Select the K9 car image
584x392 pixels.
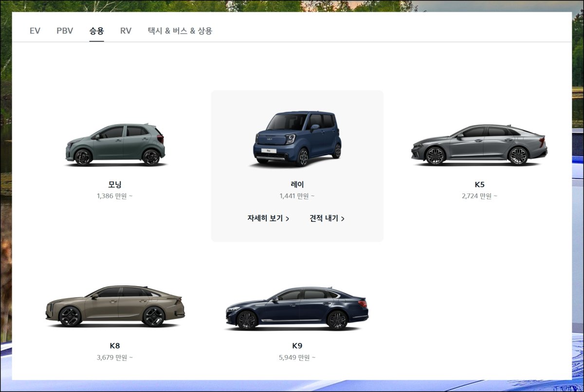297,308
